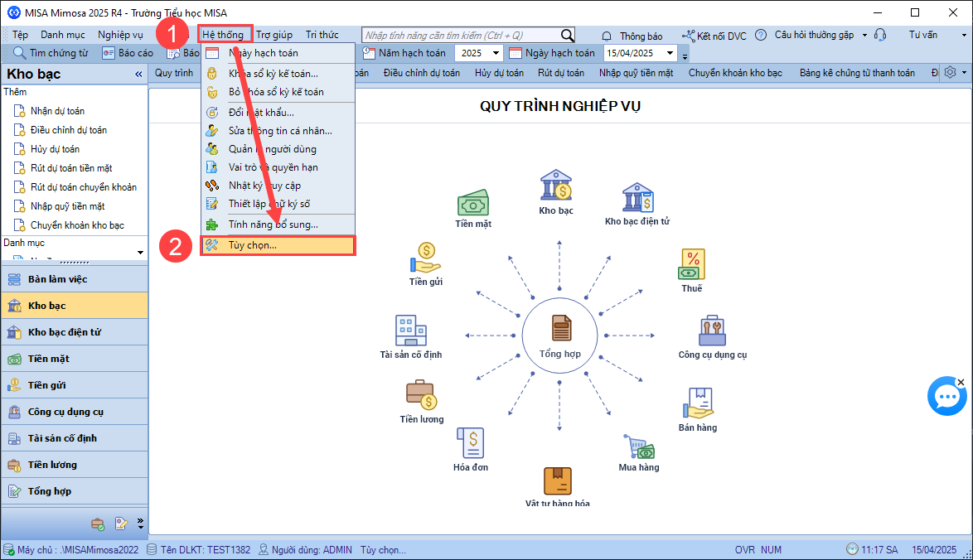Choose Quản lý người dùng entry
The width and height of the screenshot is (973, 560).
click(x=278, y=149)
